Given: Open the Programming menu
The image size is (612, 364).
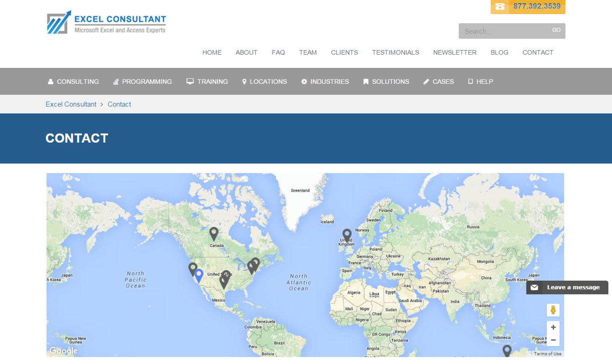Looking at the screenshot, I should point(143,82).
